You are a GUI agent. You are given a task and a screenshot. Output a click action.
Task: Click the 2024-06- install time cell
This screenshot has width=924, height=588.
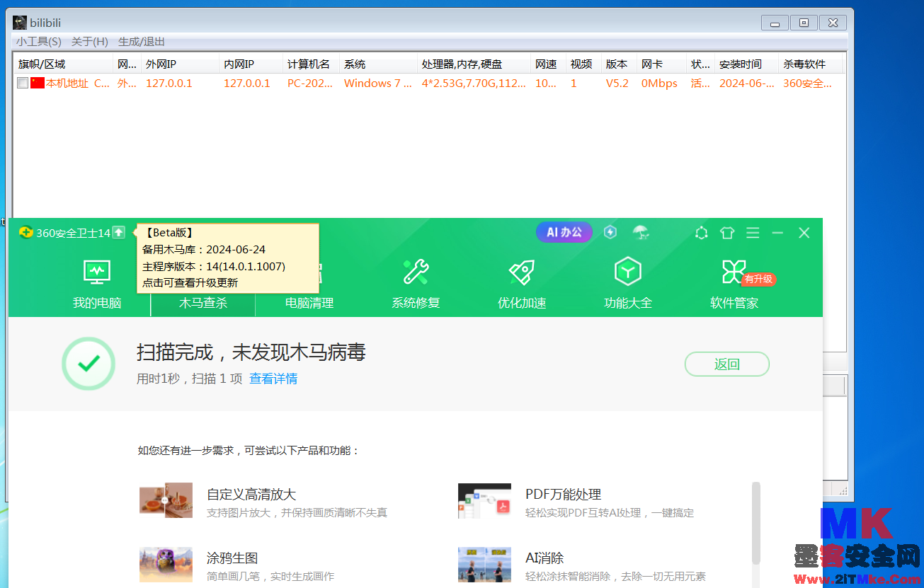click(x=746, y=83)
